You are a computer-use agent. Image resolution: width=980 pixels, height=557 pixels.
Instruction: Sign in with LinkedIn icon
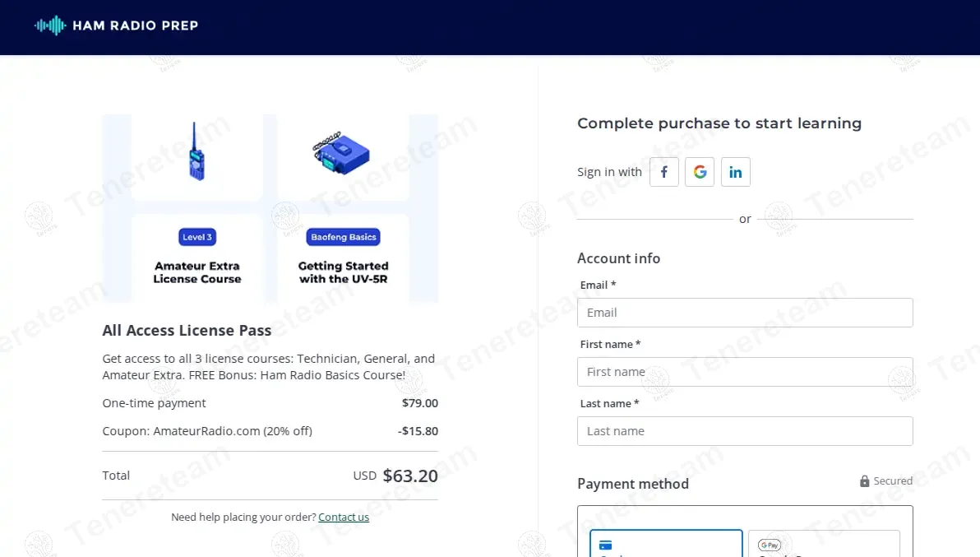coord(736,172)
